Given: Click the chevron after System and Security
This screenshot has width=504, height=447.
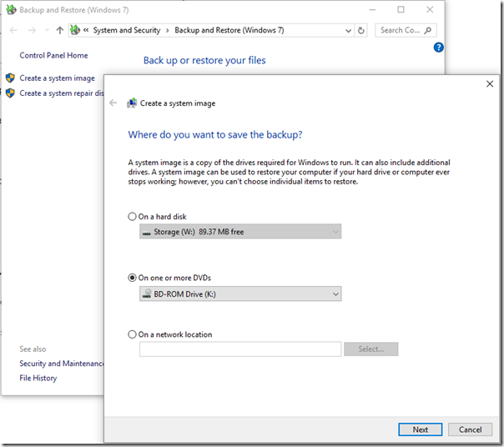Looking at the screenshot, I should pos(168,31).
